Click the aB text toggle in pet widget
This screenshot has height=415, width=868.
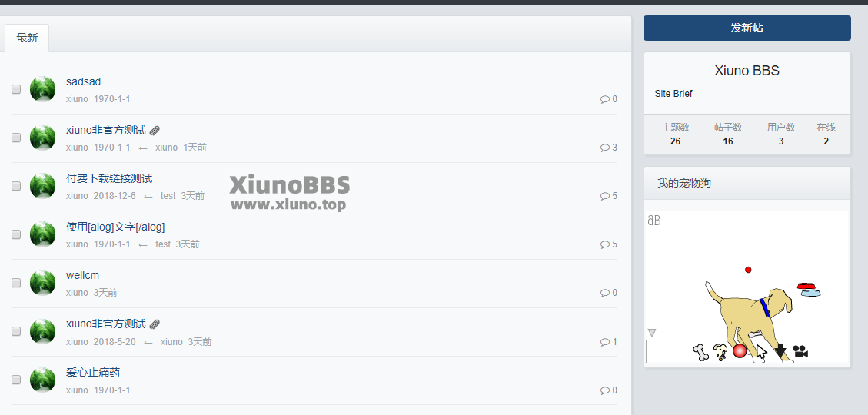coord(653,221)
